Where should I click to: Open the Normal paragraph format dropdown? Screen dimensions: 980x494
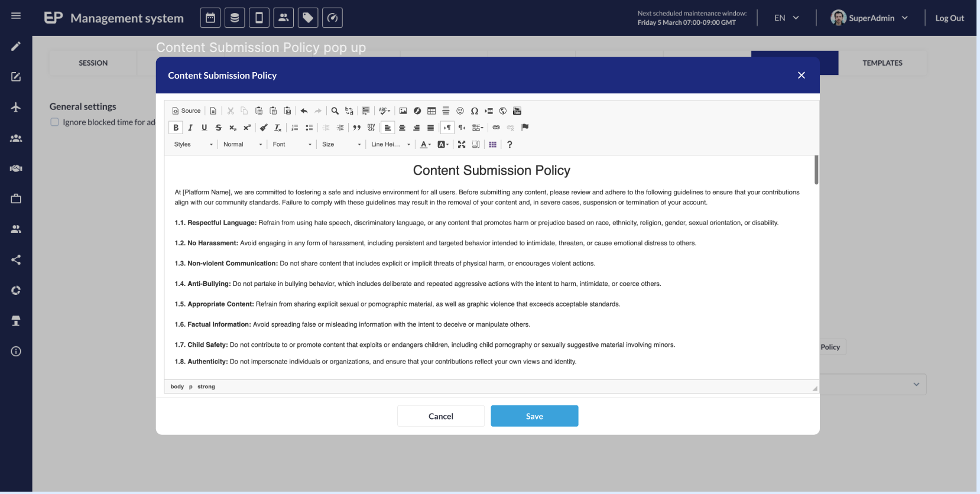(242, 144)
